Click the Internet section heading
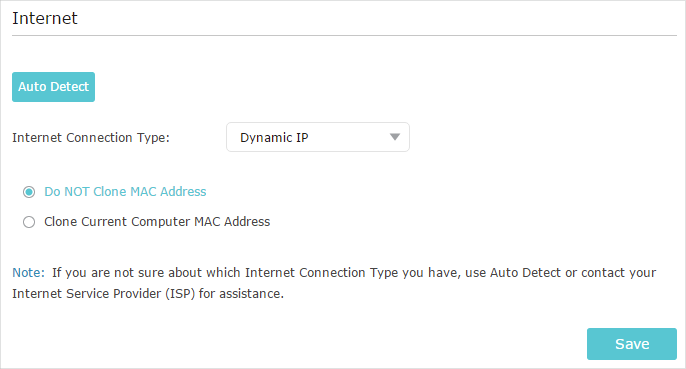Screen dimensions: 686x369 coord(45,18)
